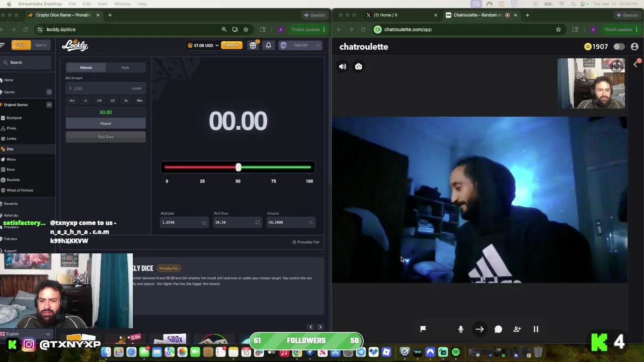Expand the Casino sidebar section
644x362 pixels.
click(49, 92)
